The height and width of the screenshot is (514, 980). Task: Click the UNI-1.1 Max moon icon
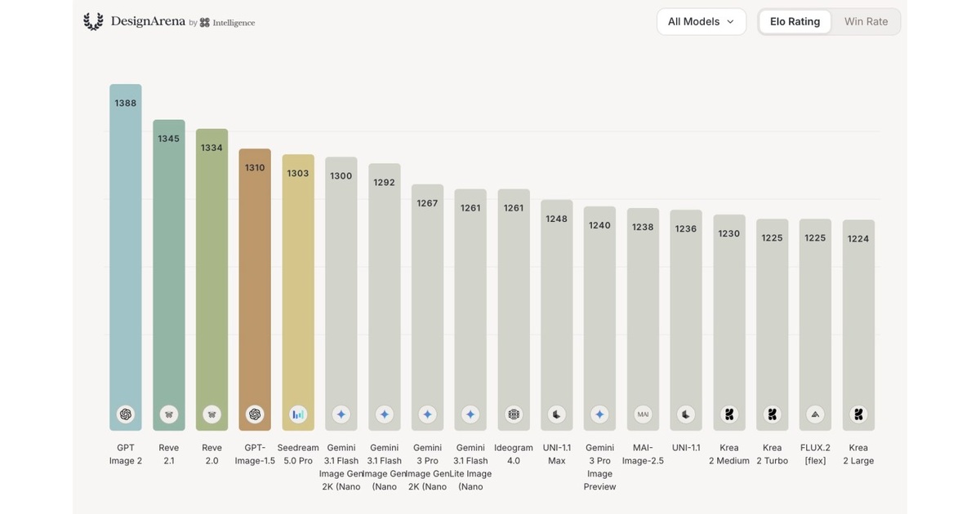557,414
